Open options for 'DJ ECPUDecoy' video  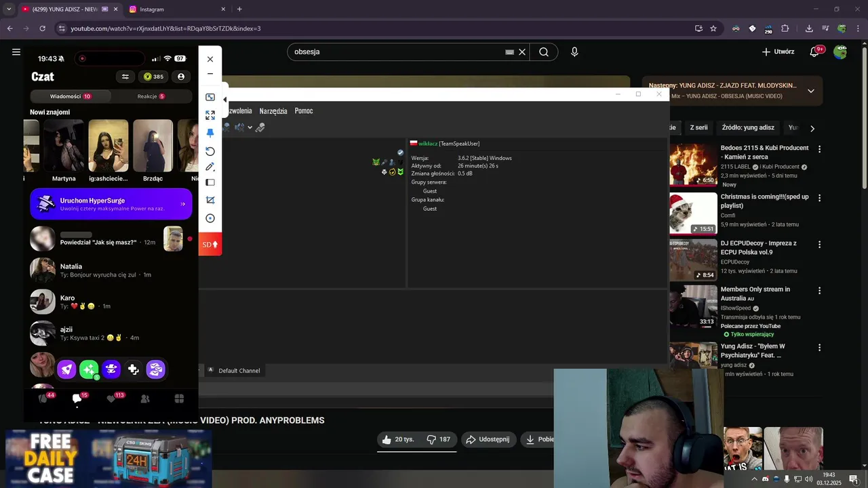[819, 244]
